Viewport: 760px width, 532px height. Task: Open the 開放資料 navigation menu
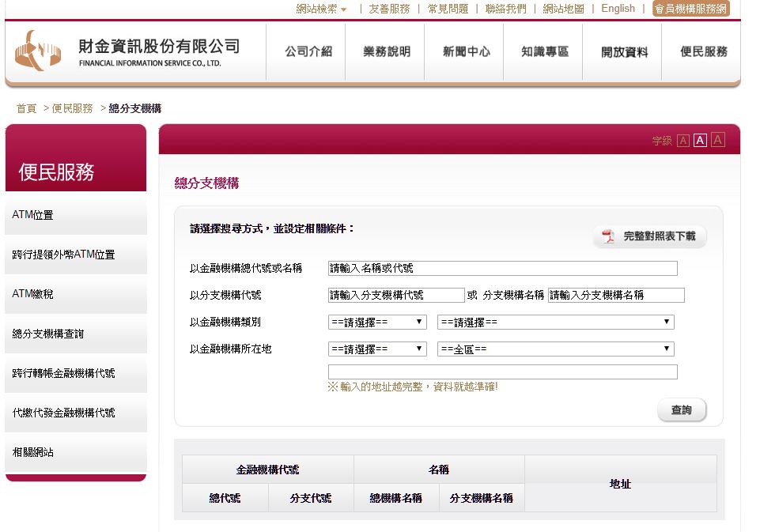pyautogui.click(x=624, y=52)
